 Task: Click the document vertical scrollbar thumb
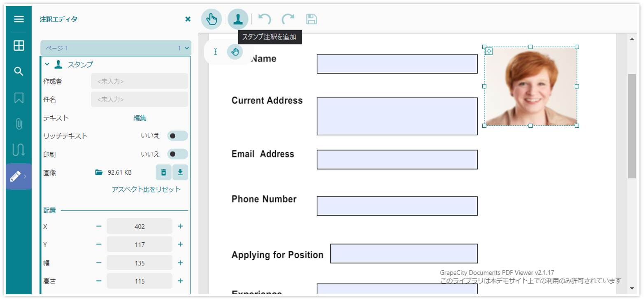pos(632,126)
